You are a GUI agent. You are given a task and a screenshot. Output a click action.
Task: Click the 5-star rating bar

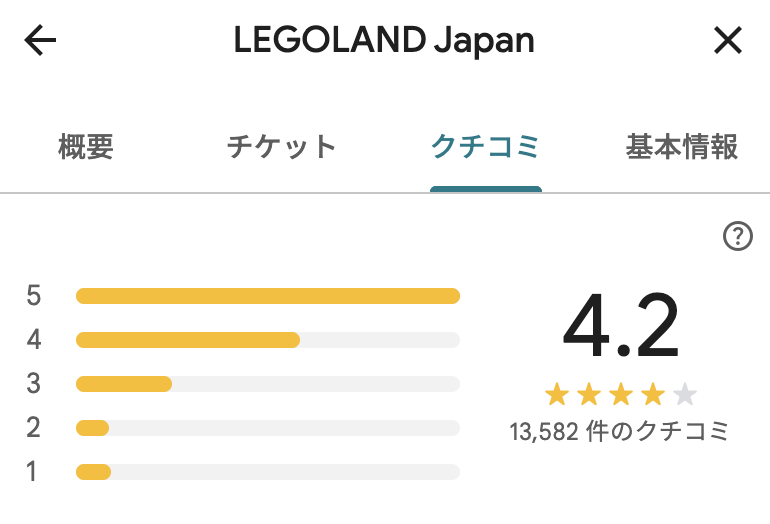coord(267,296)
